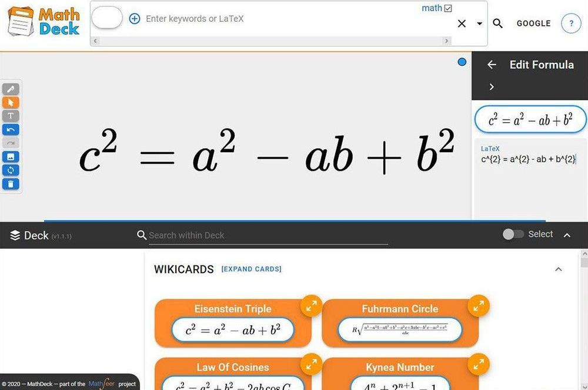The height and width of the screenshot is (390, 588).
Task: Open the search bar dropdown arrow
Action: [479, 24]
